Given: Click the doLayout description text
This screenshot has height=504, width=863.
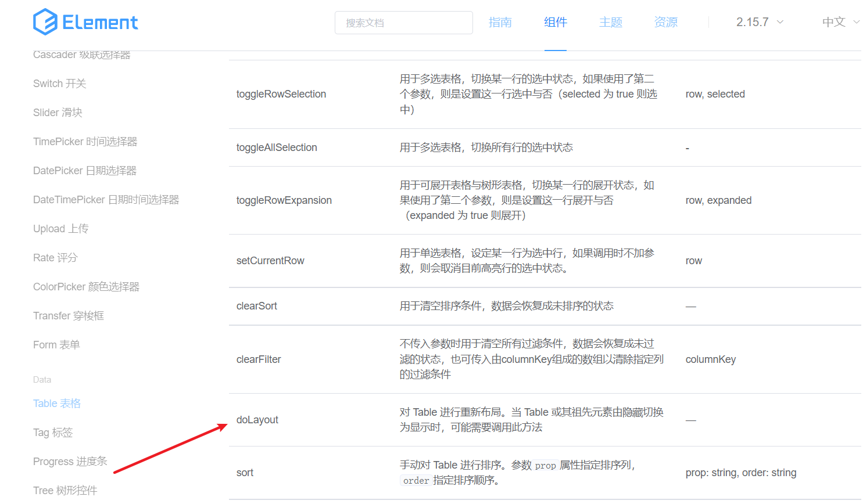Looking at the screenshot, I should tap(532, 420).
